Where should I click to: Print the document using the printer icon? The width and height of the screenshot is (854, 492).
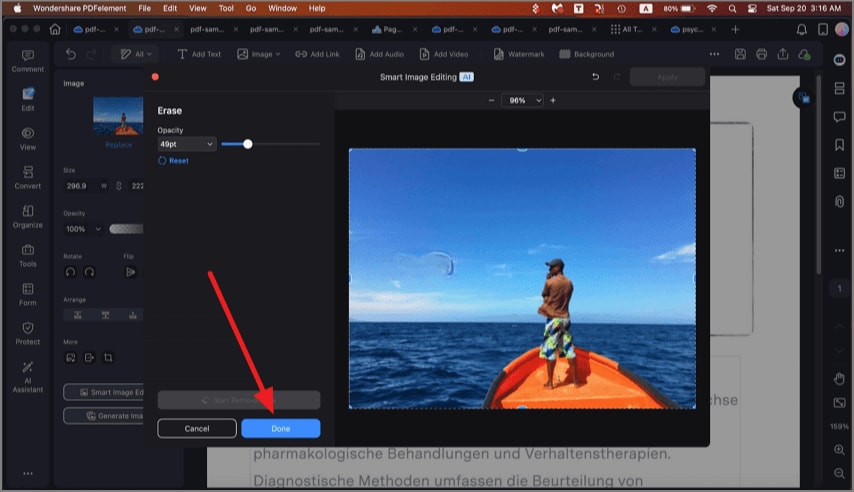(x=761, y=54)
